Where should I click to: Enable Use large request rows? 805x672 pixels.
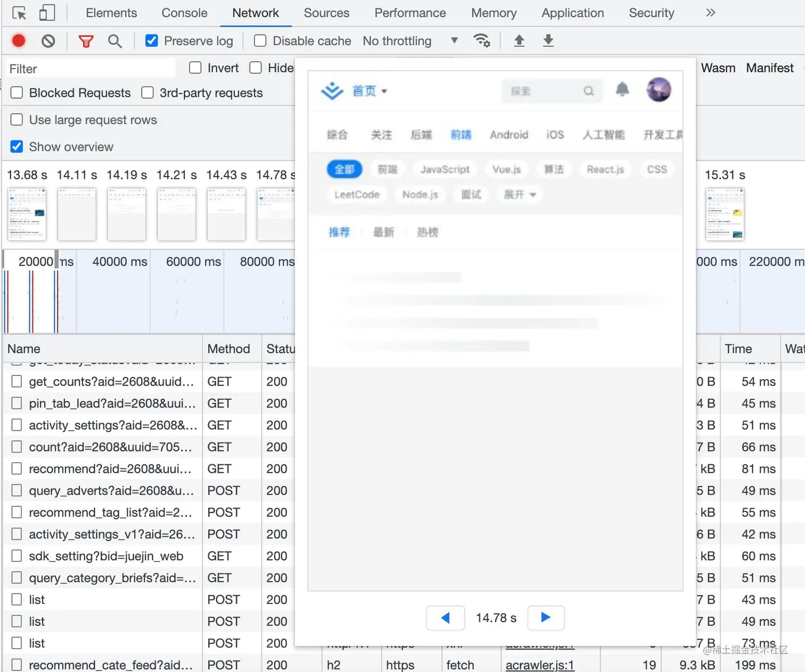17,120
